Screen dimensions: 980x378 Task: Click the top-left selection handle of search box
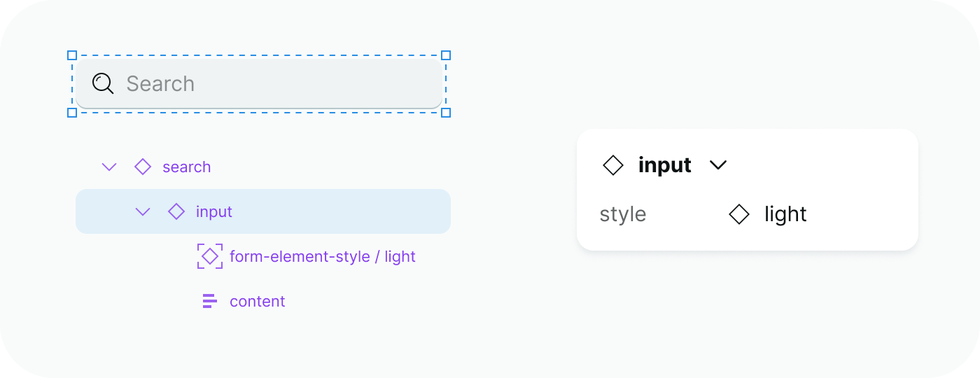[72, 55]
